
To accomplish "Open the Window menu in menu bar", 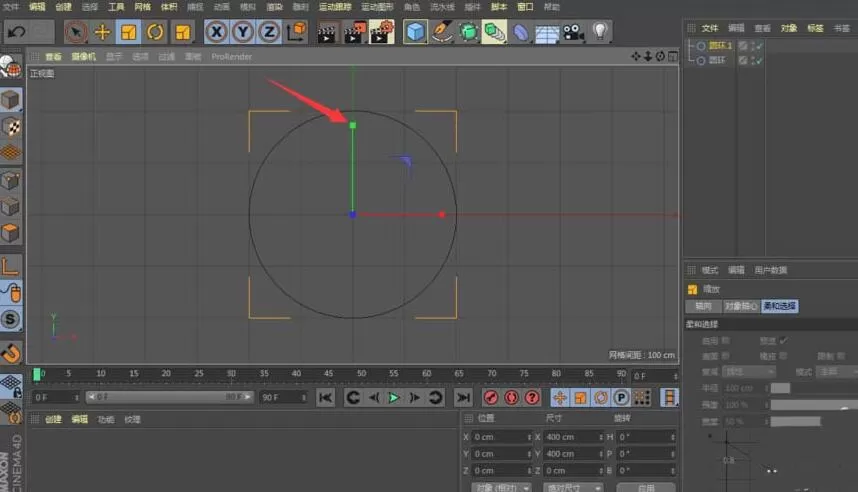I will click(x=525, y=7).
